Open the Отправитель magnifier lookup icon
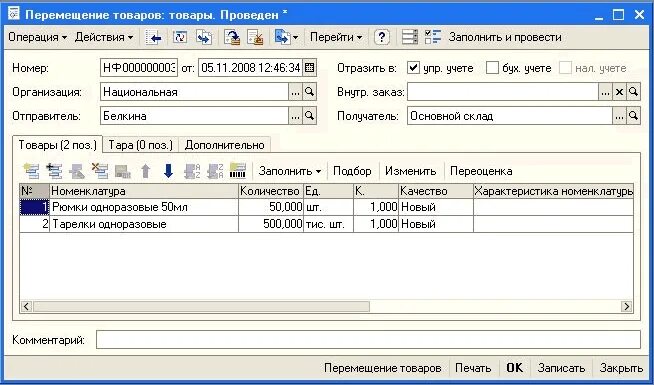Image resolution: width=654 pixels, height=385 pixels. (309, 116)
